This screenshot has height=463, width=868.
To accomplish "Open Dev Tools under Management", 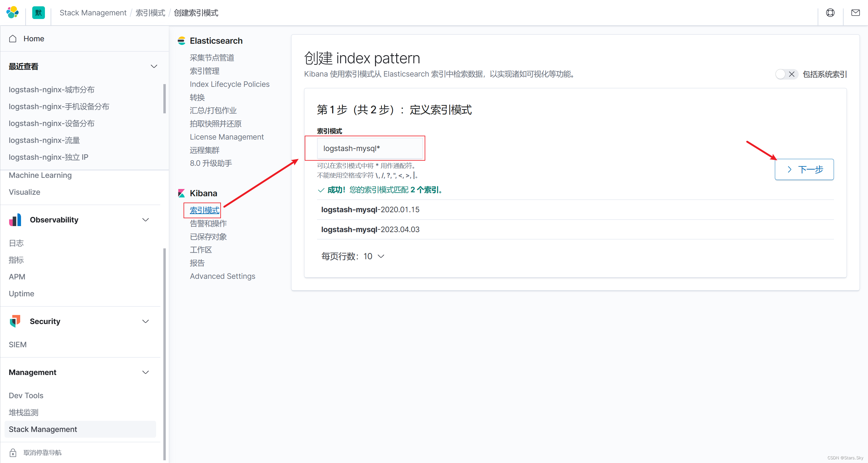I will pyautogui.click(x=26, y=395).
